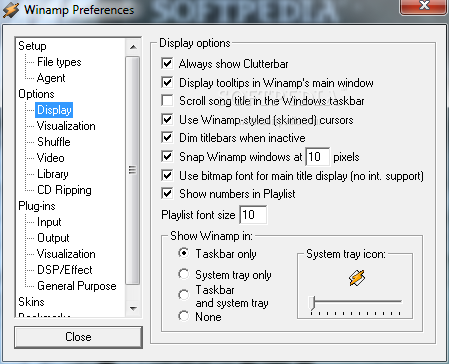Disable Display tooltips in Winamp's main window
The width and height of the screenshot is (449, 364).
[167, 82]
